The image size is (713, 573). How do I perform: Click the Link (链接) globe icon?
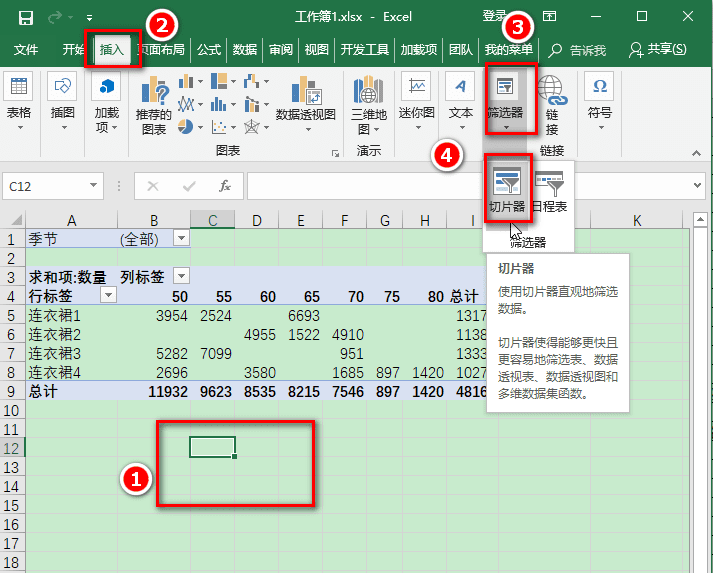552,90
